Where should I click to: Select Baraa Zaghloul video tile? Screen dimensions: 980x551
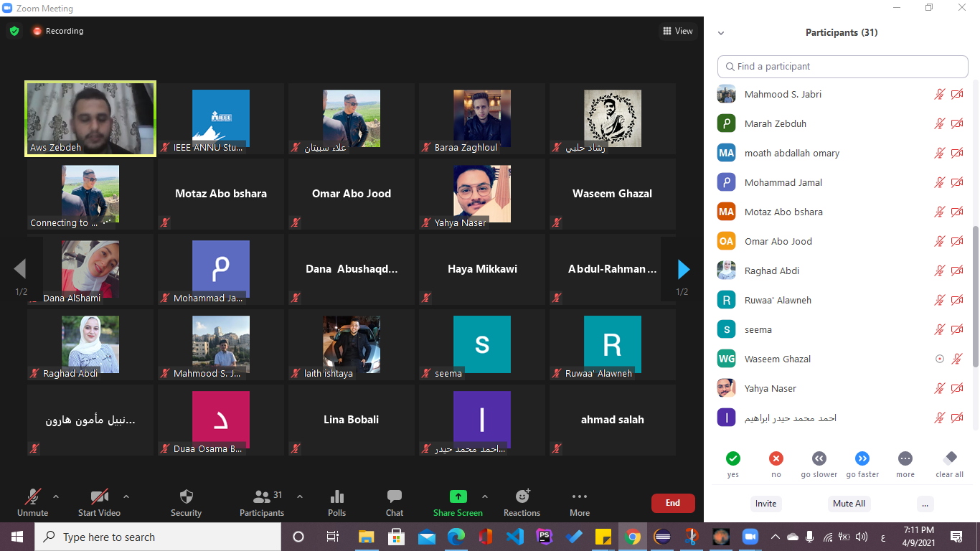(482, 118)
